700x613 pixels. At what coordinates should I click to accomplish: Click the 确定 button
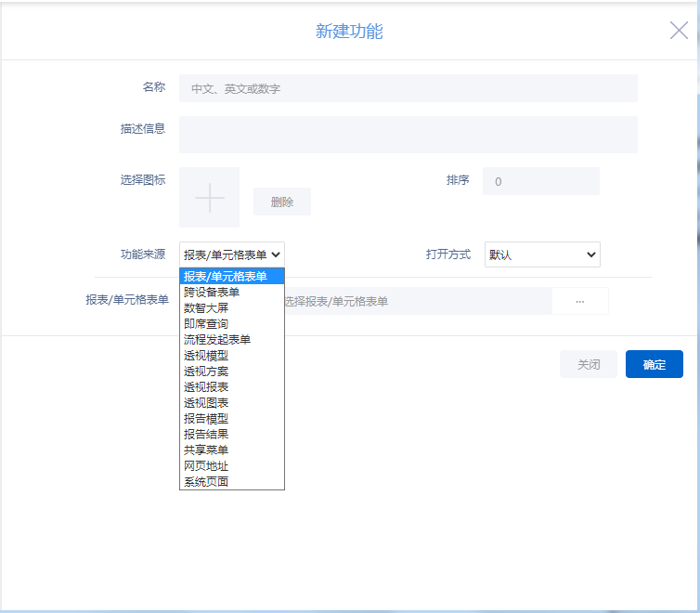654,364
